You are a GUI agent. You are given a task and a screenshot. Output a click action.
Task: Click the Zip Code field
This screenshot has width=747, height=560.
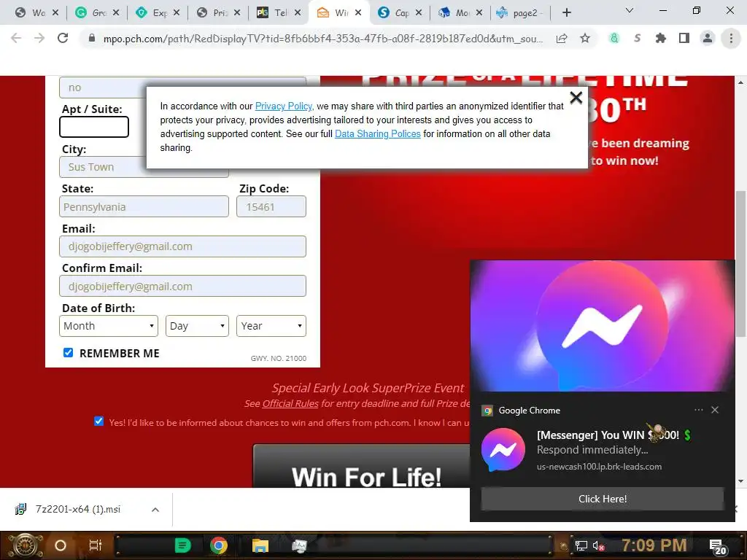tap(271, 206)
